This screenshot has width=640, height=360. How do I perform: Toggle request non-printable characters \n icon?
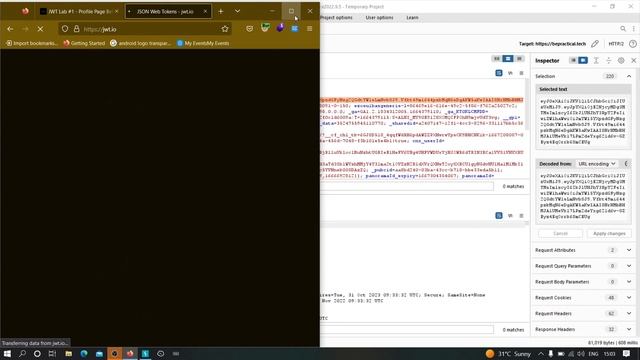pyautogui.click(x=510, y=73)
